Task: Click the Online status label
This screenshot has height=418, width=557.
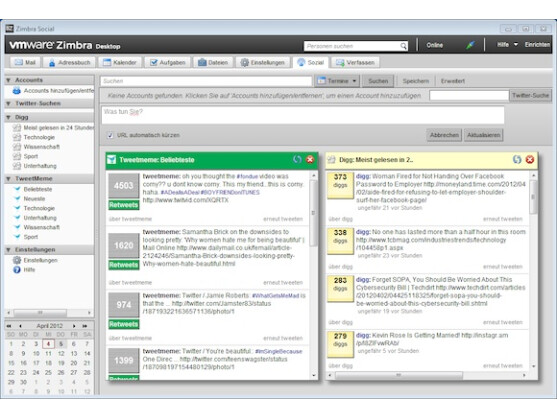Action: 435,45
